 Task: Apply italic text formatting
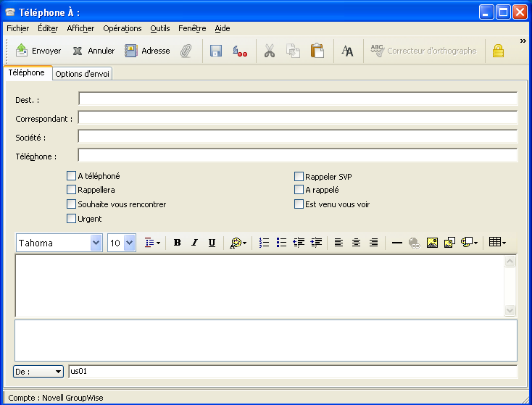(194, 243)
